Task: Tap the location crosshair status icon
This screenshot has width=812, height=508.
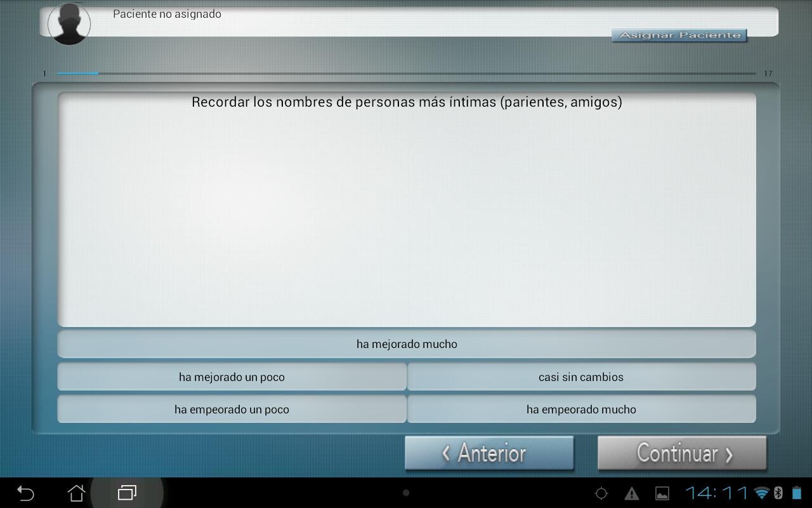Action: click(x=601, y=493)
